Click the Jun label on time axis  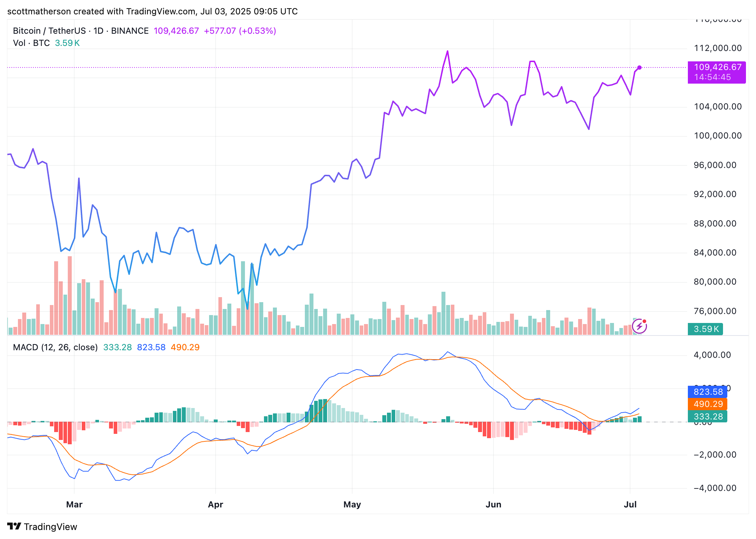pyautogui.click(x=493, y=505)
